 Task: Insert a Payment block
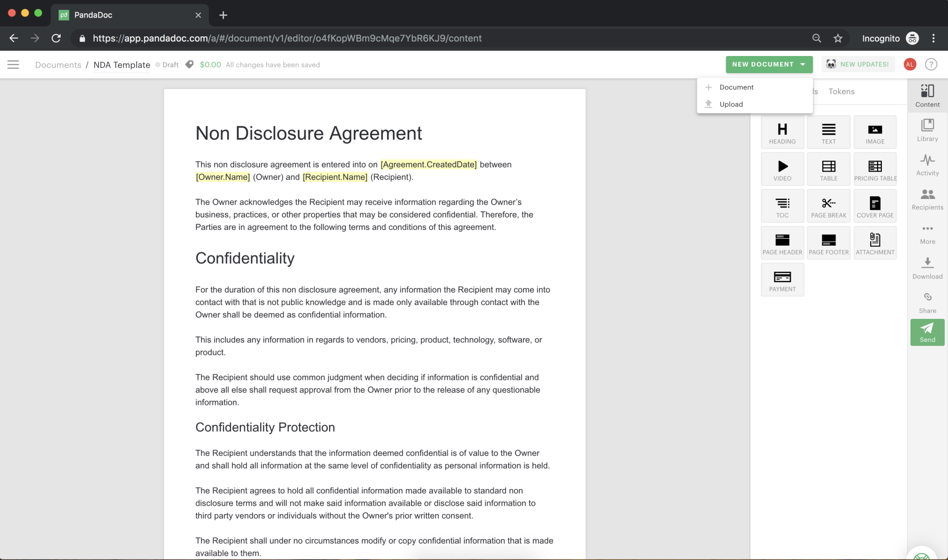point(782,280)
